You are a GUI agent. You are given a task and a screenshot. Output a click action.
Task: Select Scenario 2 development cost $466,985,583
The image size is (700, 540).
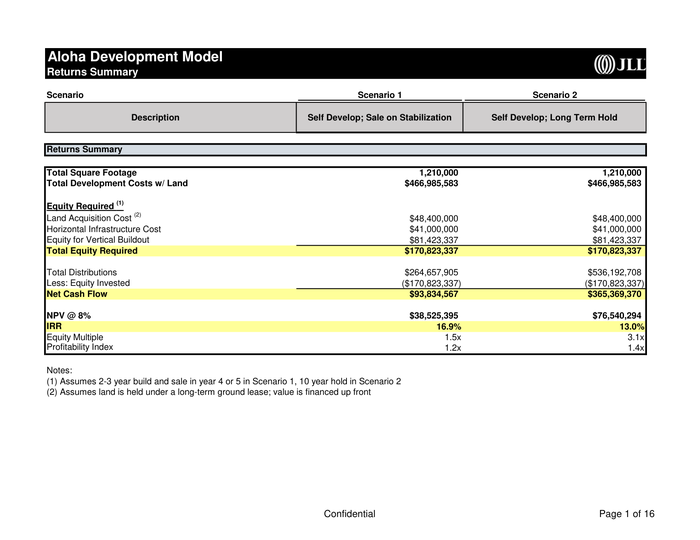(x=614, y=183)
